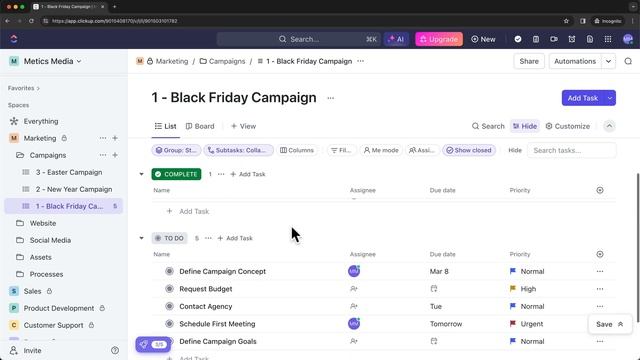Open the reminders alarm clock icon
The image size is (640, 360).
(x=571, y=39)
